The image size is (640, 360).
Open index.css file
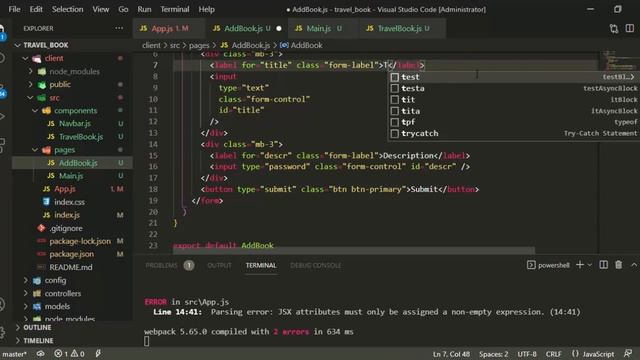click(x=69, y=202)
